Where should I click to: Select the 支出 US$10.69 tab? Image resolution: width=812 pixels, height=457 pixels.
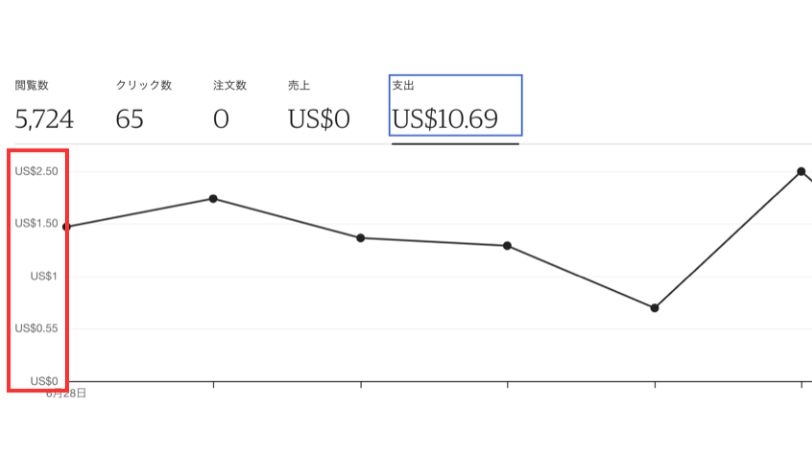click(x=455, y=106)
